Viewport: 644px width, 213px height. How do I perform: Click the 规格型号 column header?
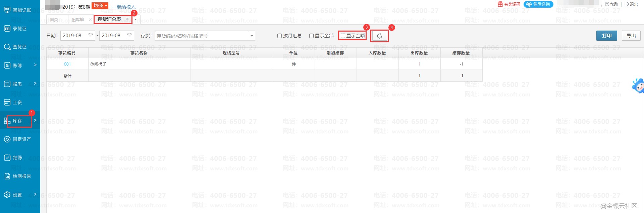coord(231,53)
